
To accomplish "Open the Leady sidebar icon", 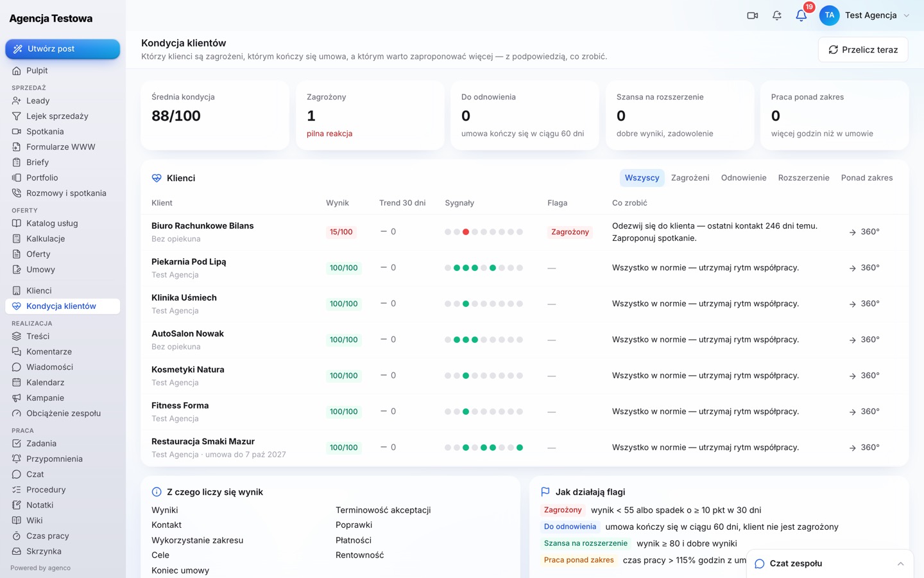I will 17,101.
